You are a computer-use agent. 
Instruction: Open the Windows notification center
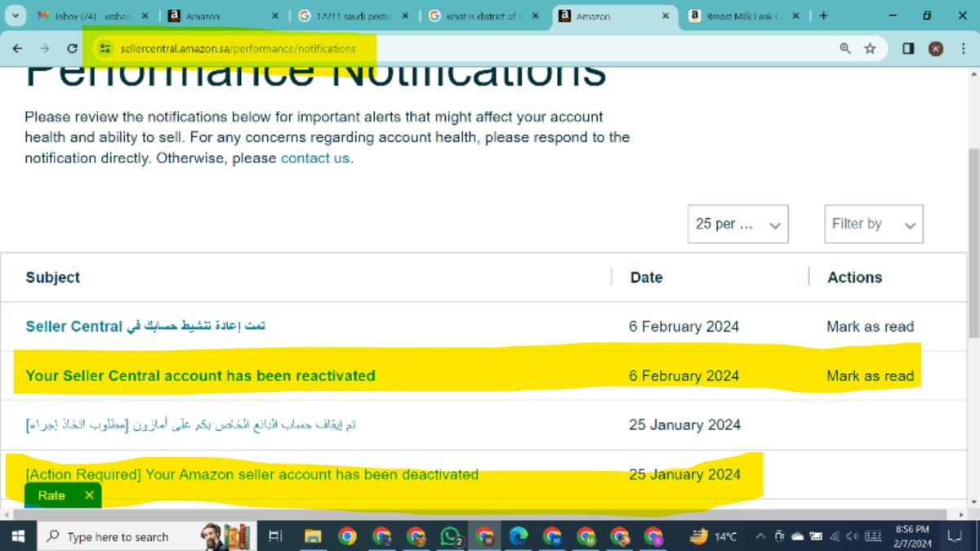pos(954,536)
